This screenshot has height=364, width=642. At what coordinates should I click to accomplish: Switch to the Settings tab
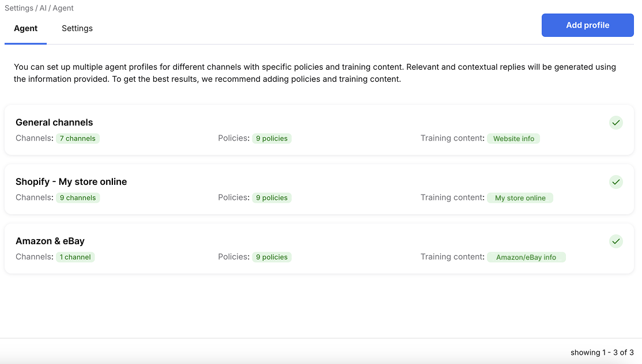point(77,28)
